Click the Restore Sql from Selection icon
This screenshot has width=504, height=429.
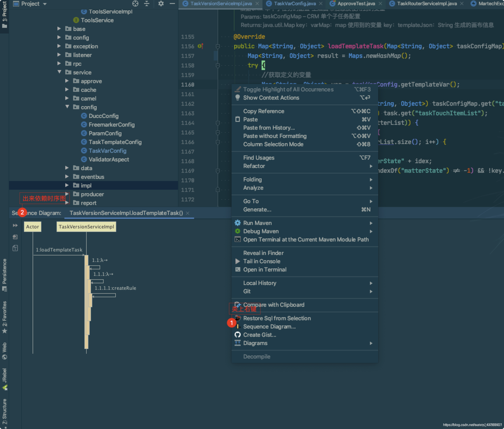(237, 318)
